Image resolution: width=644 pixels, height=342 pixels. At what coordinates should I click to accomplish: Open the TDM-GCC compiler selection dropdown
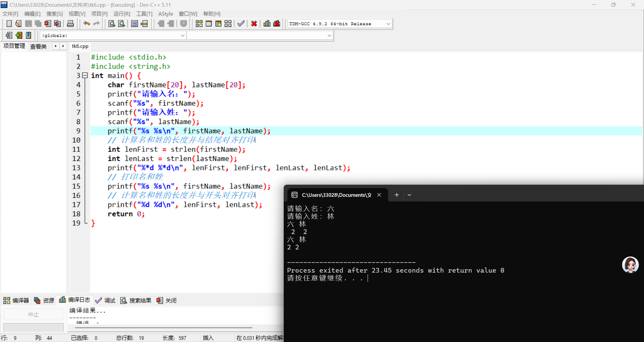[388, 24]
